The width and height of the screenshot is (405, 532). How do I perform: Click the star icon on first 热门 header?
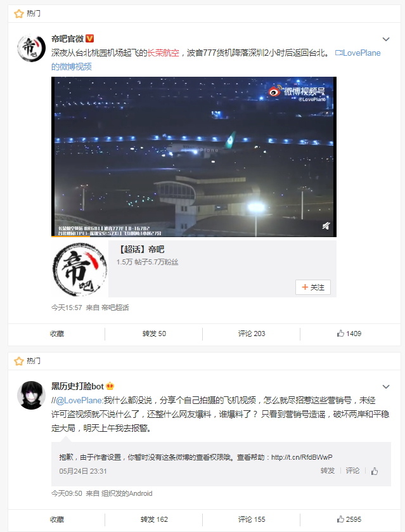18,13
